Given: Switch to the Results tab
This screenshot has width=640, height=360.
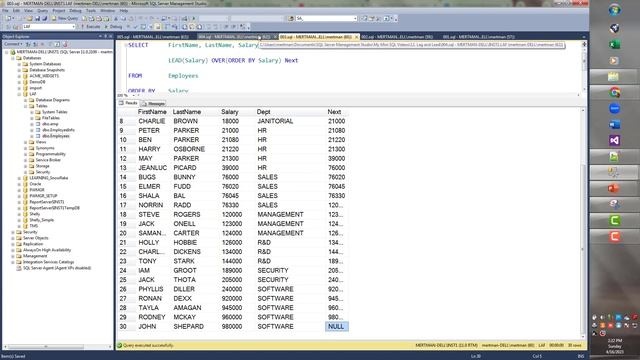Looking at the screenshot, I should (129, 103).
